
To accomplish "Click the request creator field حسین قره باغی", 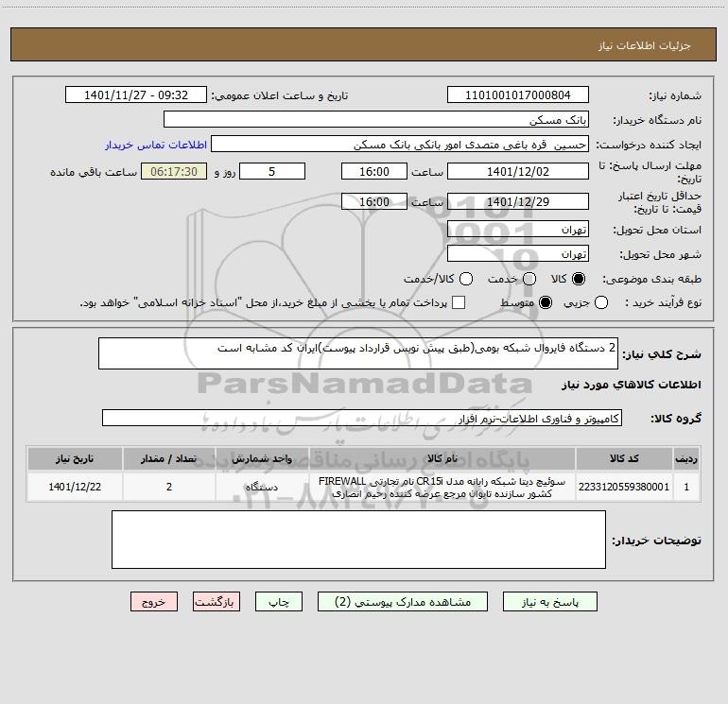I will (400, 144).
